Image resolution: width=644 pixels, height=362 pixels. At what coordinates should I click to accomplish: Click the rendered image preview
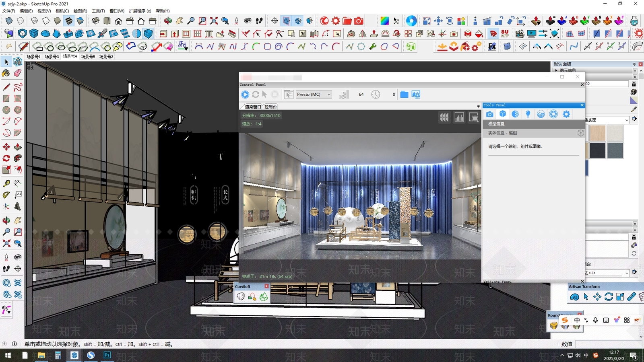coord(361,196)
